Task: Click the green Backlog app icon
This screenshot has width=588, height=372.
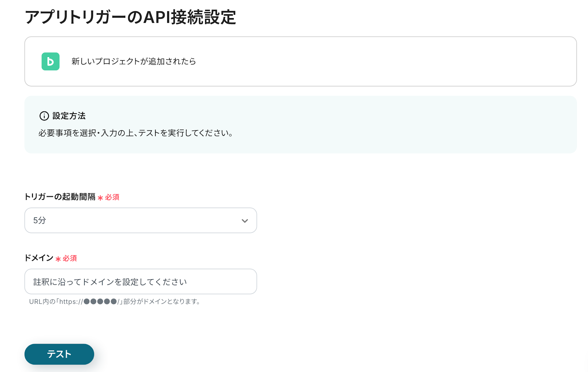Action: [x=50, y=61]
